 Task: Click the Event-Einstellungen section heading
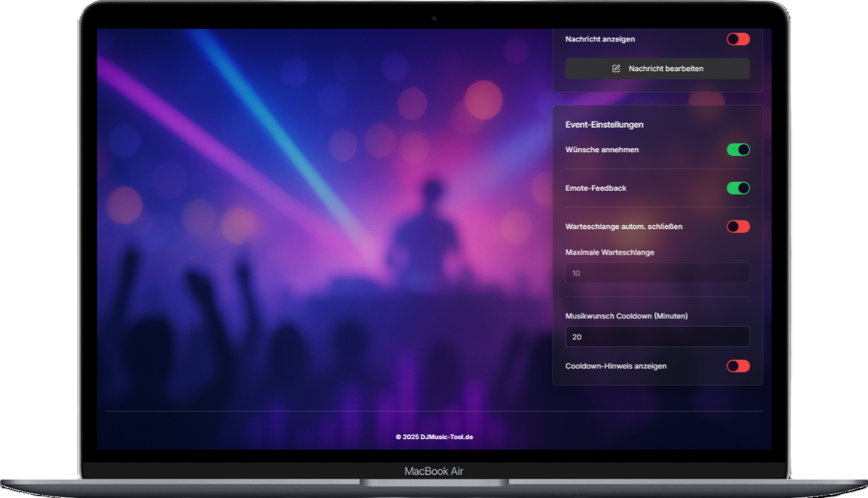(x=604, y=124)
